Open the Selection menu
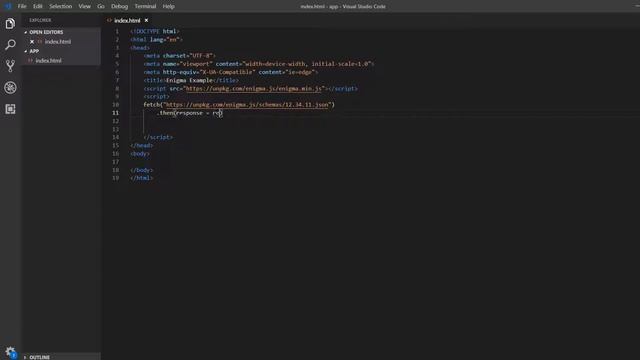Image resolution: width=640 pixels, height=360 pixels. pos(60,6)
